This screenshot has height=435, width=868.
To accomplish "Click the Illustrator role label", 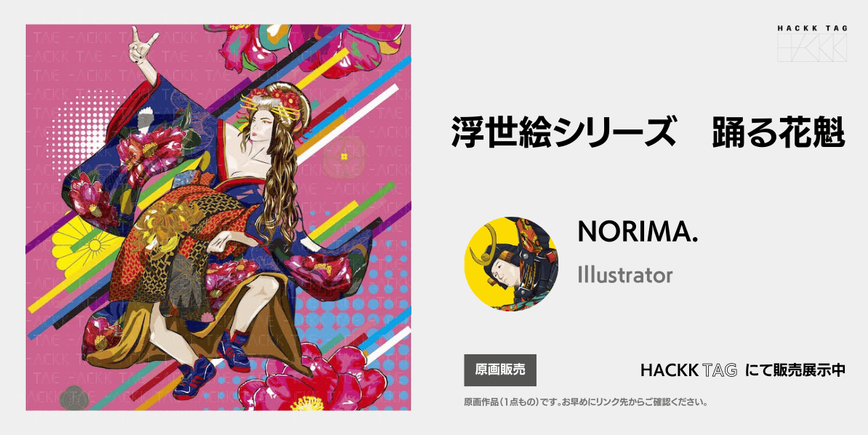I will tap(625, 275).
